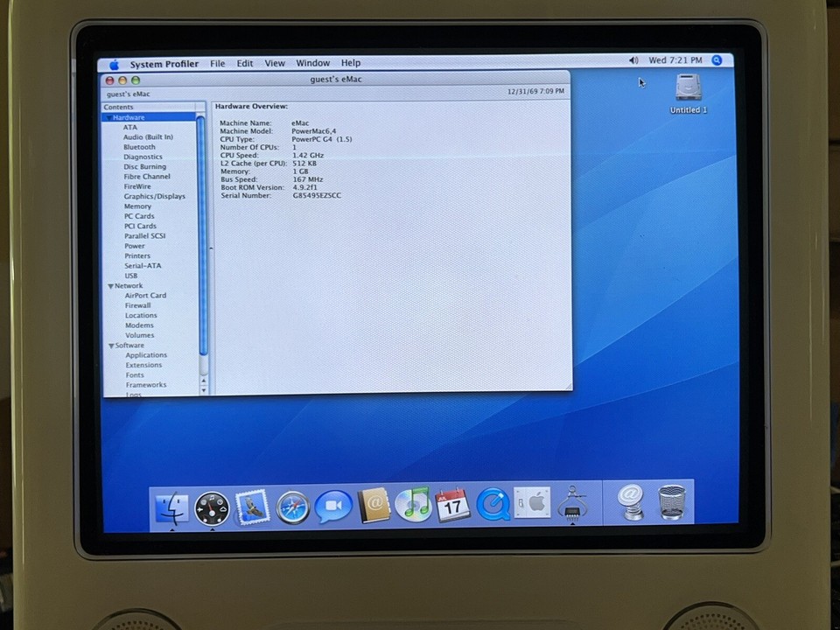Open the Apple menu

pos(115,63)
